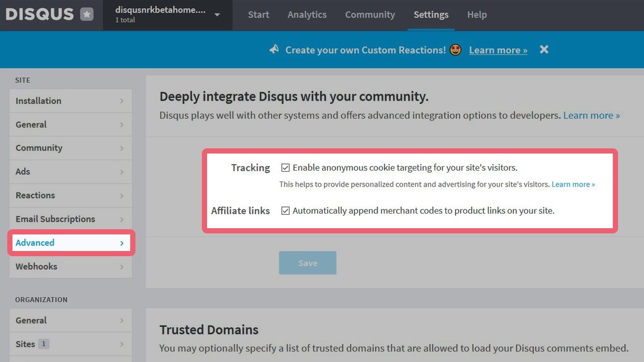The width and height of the screenshot is (644, 362).
Task: Open Learn more link about tracking
Action: coord(573,184)
